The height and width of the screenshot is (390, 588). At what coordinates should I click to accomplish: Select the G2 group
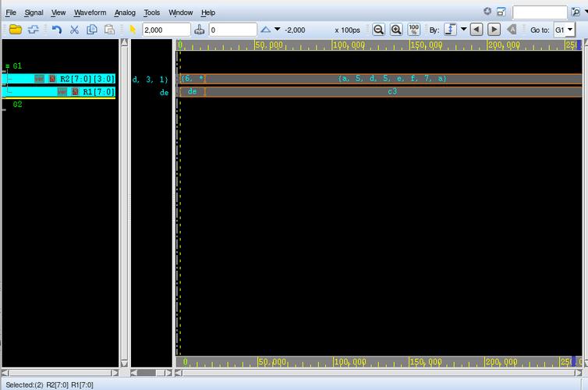pyautogui.click(x=17, y=105)
